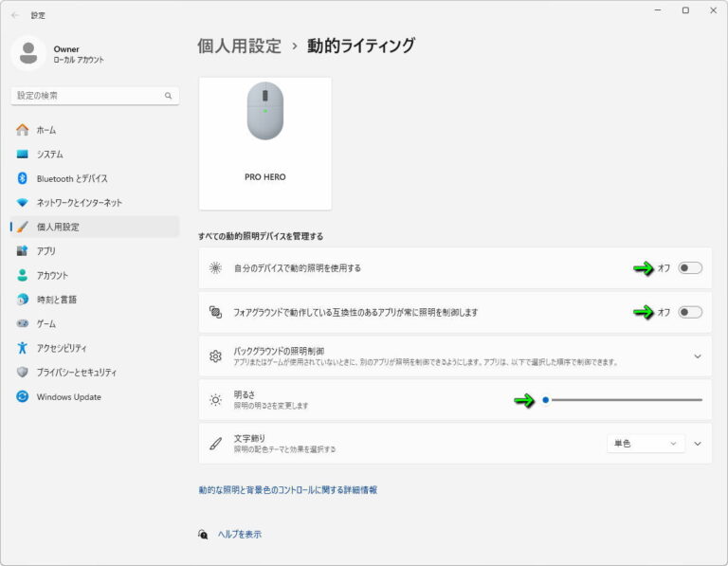
Task: Open 動的な照明と背景色のコントロールに関する詳細情報 link
Action: click(287, 490)
